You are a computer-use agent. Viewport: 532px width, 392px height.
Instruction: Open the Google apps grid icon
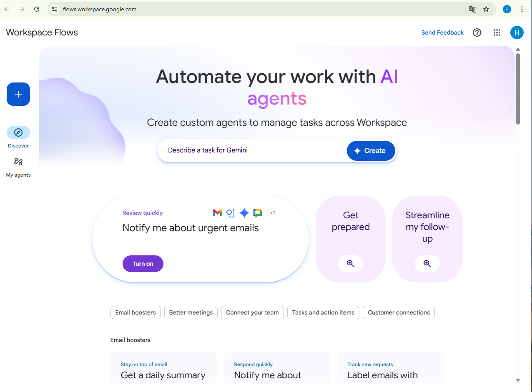point(497,32)
